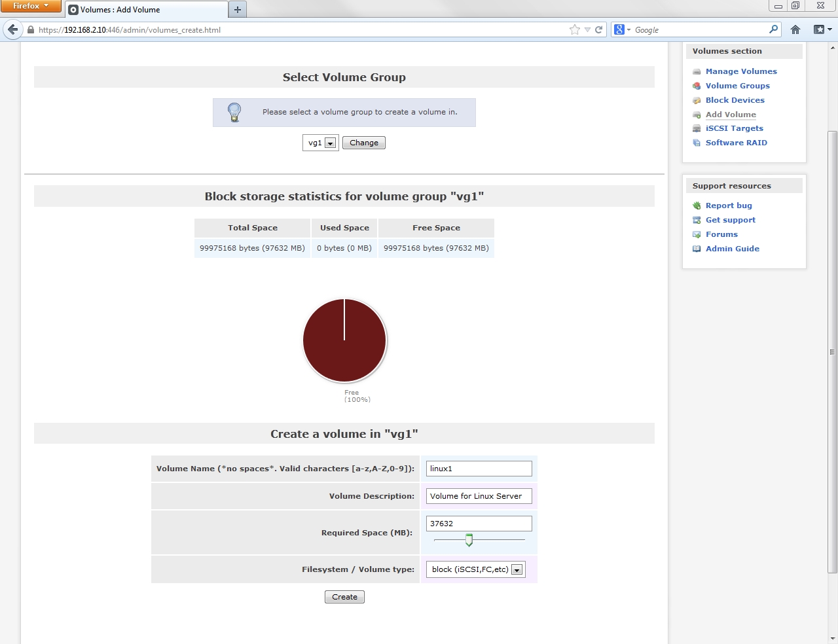Click the Volume Name input field
The width and height of the screenshot is (838, 644).
click(x=479, y=469)
